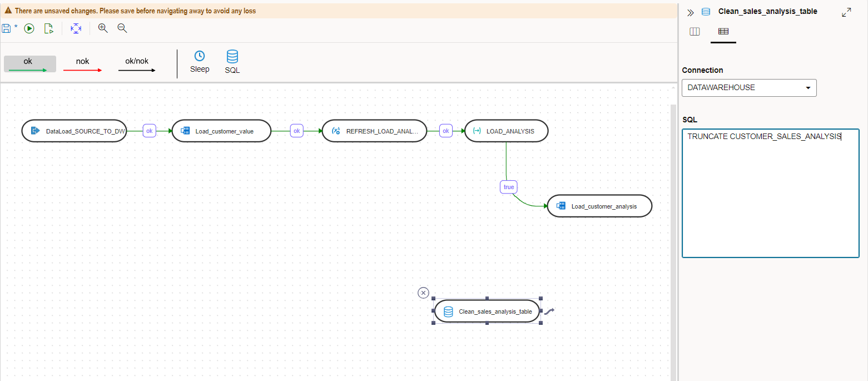Viewport: 868px width, 381px height.
Task: Switch to the columns-layout properties tab
Action: click(695, 32)
